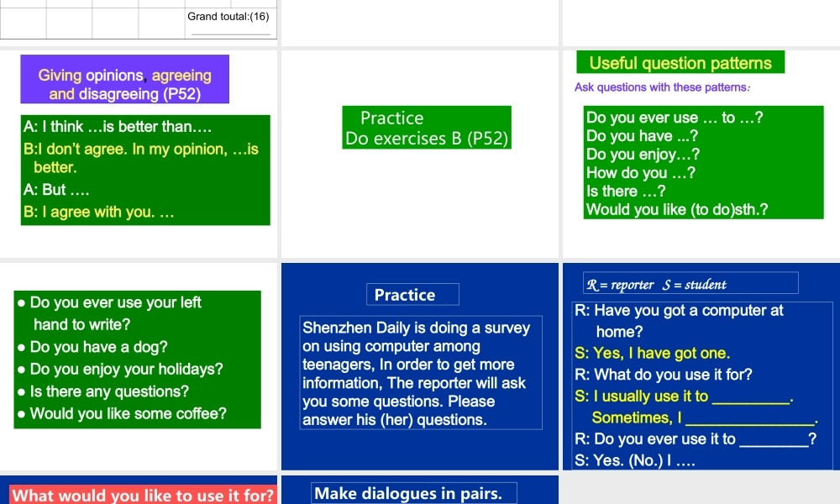Open the 'Make dialogues in pairs.' slide
Viewport: 840px width, 504px height.
(419, 490)
